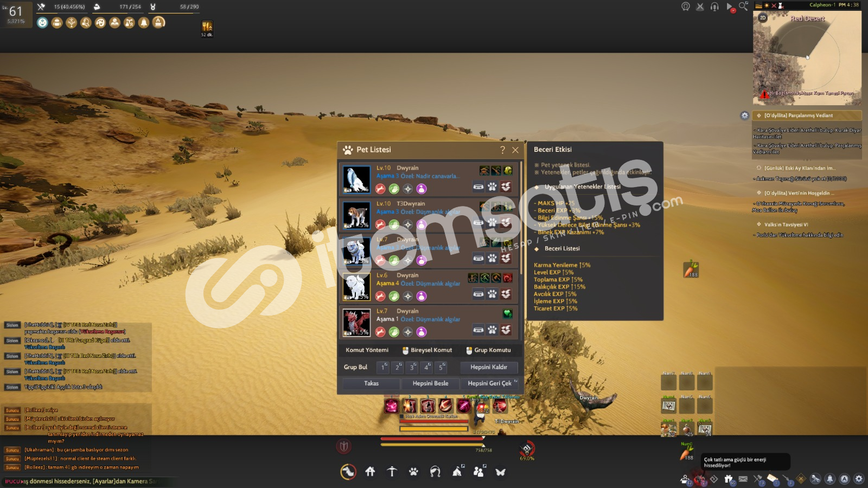Choose pet group 4 button

[x=427, y=367]
